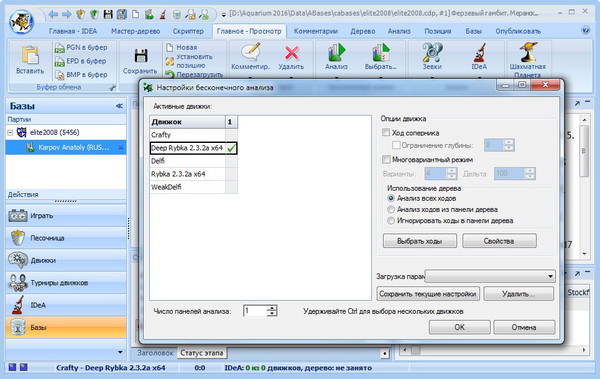The width and height of the screenshot is (600, 379).
Task: Open Шахматная Планета icon
Action: pos(527,52)
